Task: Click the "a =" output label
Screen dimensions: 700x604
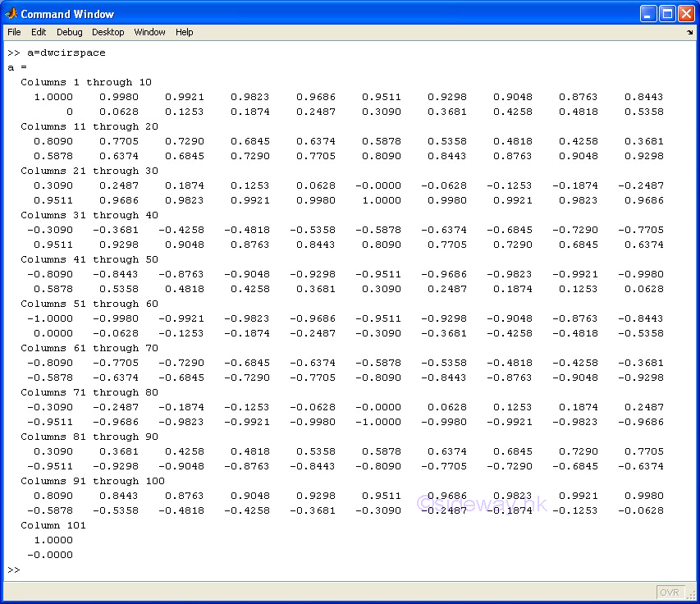Action: pyautogui.click(x=16, y=67)
